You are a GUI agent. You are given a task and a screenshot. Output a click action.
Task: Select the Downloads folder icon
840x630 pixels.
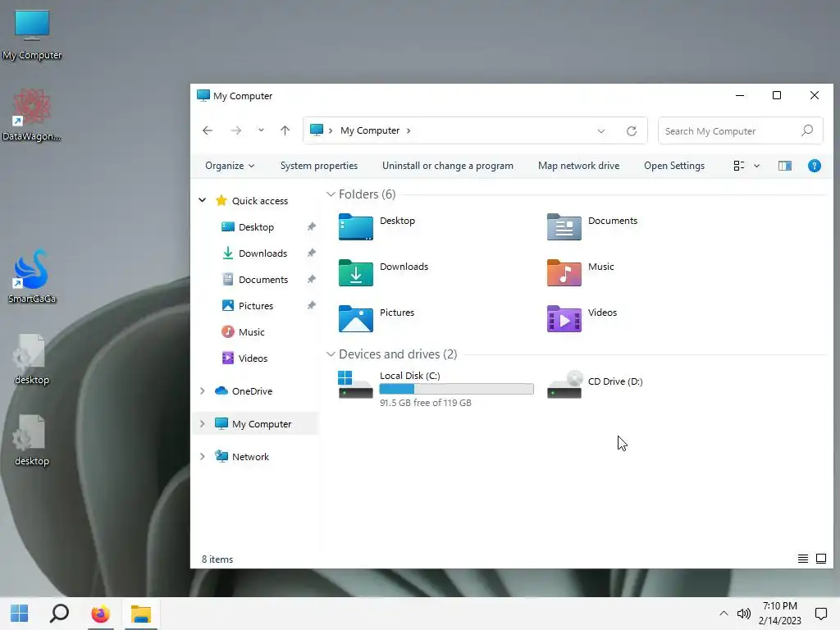click(356, 272)
